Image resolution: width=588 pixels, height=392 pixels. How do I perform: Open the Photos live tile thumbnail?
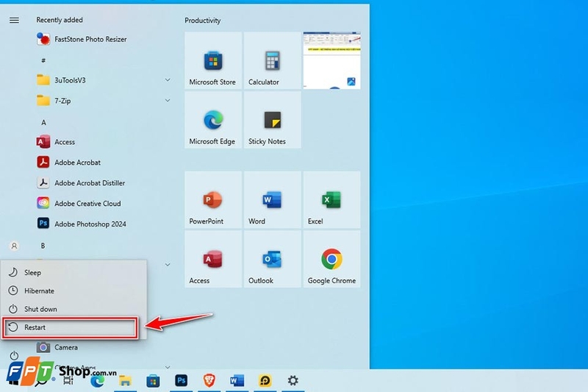pyautogui.click(x=332, y=60)
